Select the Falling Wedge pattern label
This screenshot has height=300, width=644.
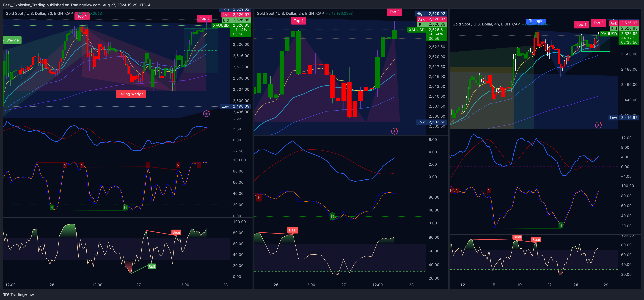point(131,94)
